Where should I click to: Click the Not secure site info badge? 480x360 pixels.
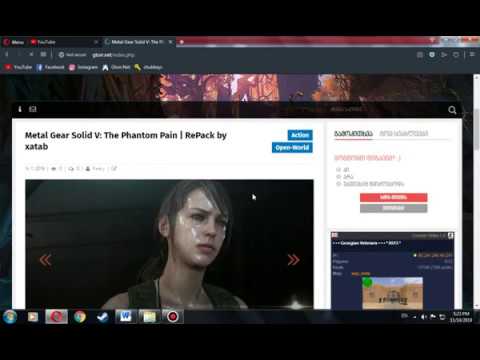[72, 55]
